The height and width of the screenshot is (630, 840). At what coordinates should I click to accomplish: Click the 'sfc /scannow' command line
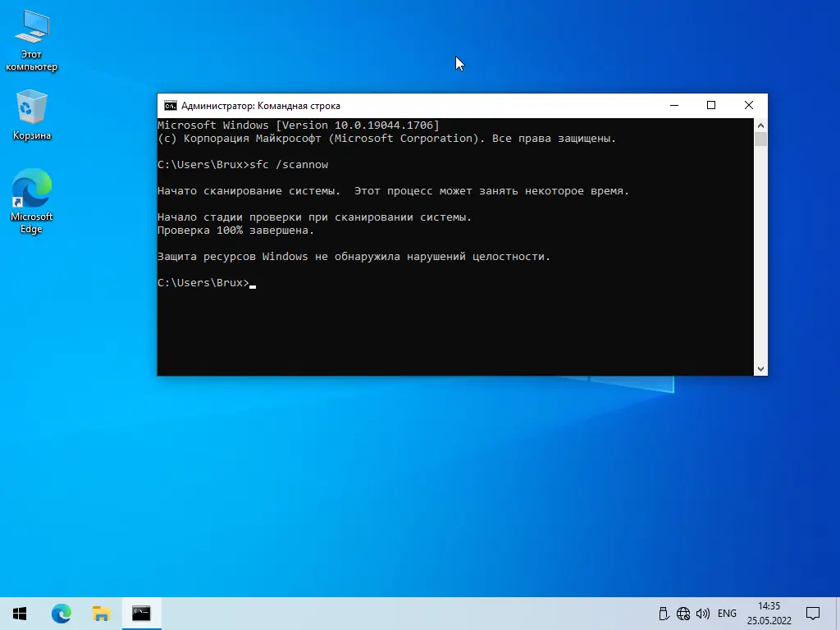coord(243,164)
